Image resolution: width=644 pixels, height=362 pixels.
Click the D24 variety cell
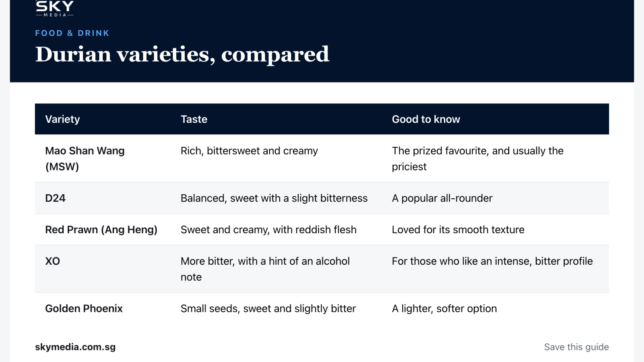coord(55,198)
